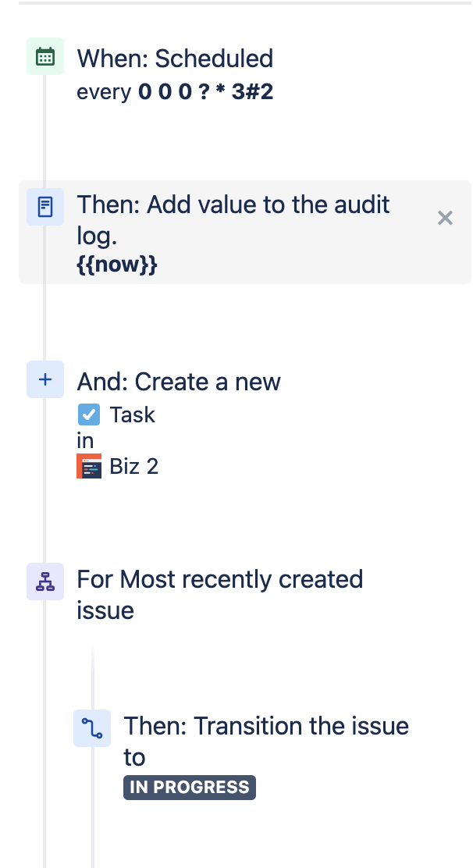Remove the audit log step with the X

(x=445, y=218)
